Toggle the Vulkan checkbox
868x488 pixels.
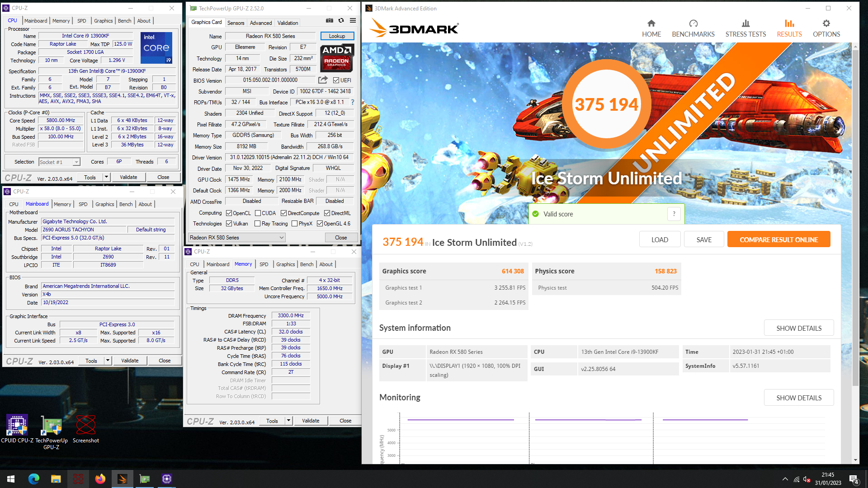coord(229,224)
